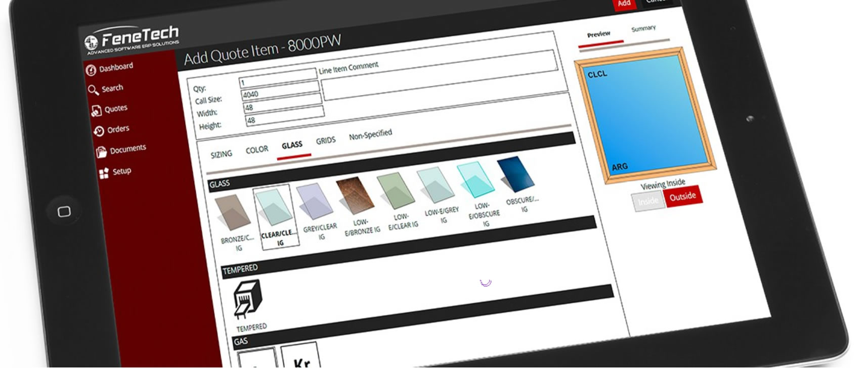Open the Documents sidebar icon
Viewport: 868px width, 370px height.
[x=102, y=152]
